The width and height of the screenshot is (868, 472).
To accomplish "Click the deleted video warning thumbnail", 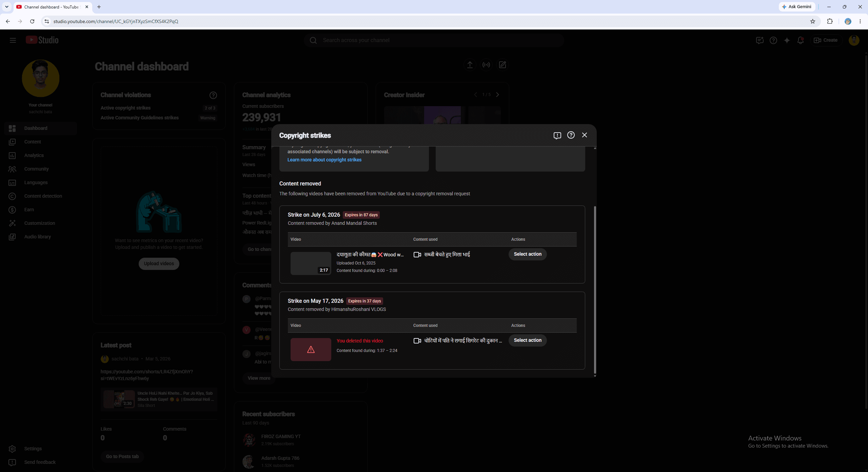I will (x=311, y=349).
